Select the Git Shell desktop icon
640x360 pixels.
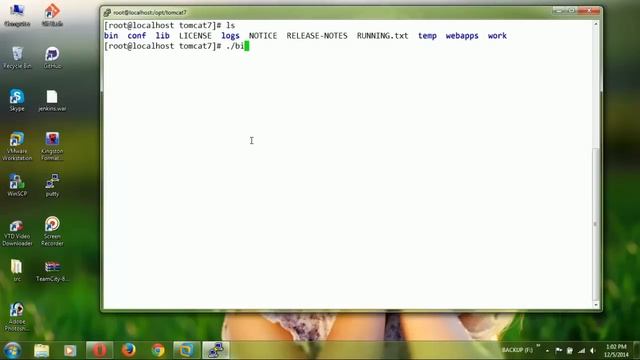click(52, 15)
